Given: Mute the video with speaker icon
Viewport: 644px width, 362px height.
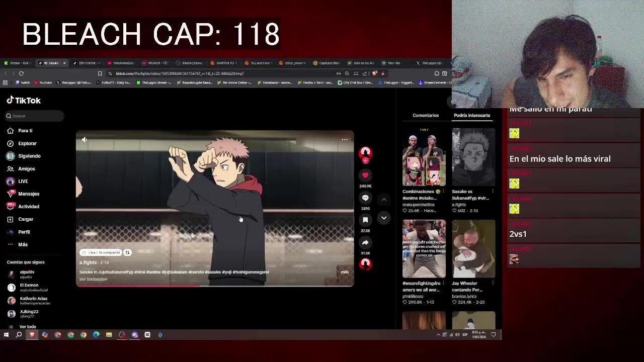Looking at the screenshot, I should pyautogui.click(x=85, y=140).
